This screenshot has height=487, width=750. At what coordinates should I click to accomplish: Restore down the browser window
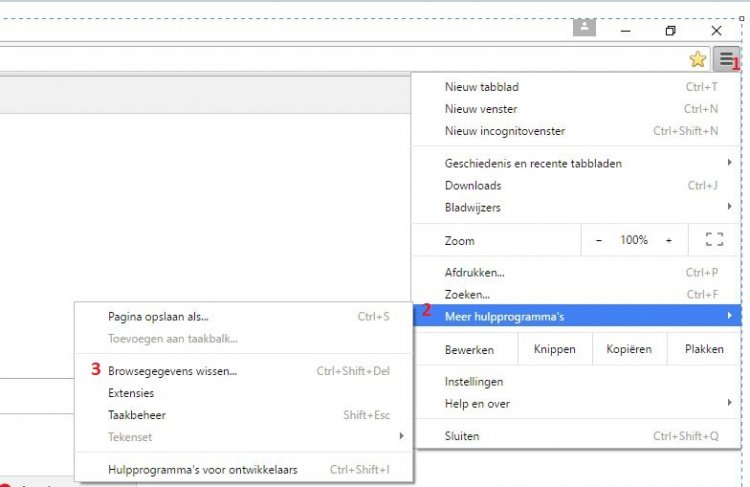670,31
